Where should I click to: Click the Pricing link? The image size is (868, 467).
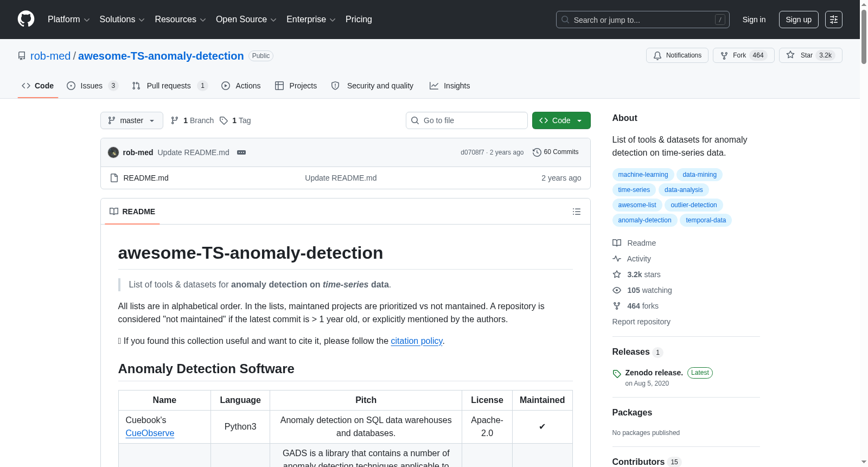pyautogui.click(x=359, y=20)
